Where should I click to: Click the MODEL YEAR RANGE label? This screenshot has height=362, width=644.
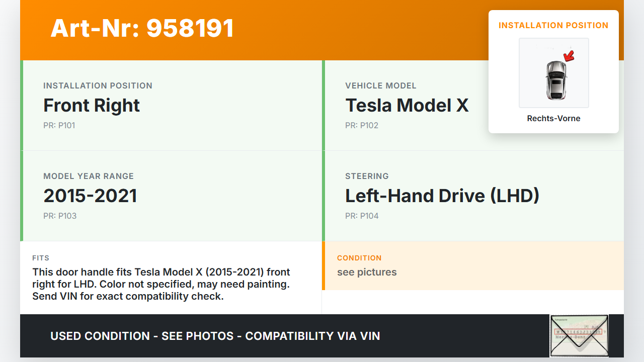click(x=89, y=176)
